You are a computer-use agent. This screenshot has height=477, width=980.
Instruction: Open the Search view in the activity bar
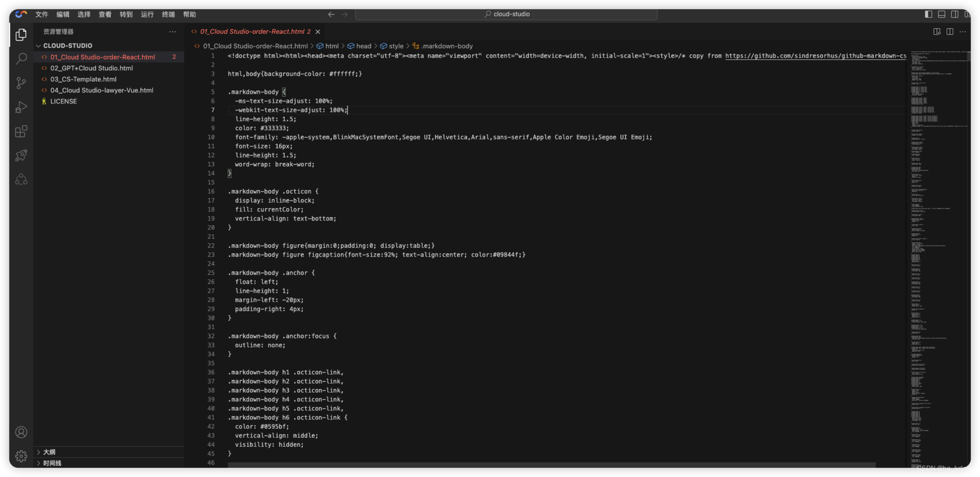tap(21, 59)
